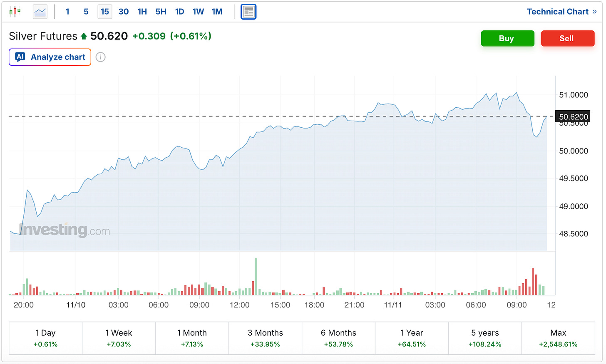Open the Technical Chart link

coord(561,12)
